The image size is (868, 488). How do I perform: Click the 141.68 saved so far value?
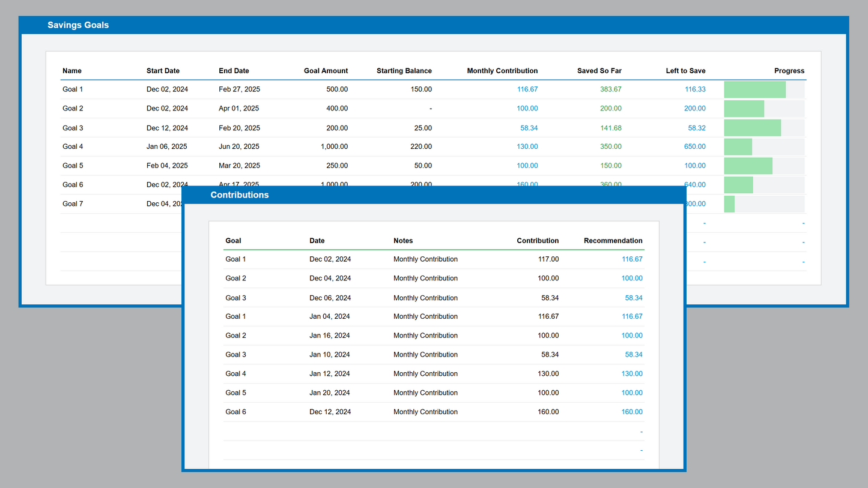tap(611, 128)
